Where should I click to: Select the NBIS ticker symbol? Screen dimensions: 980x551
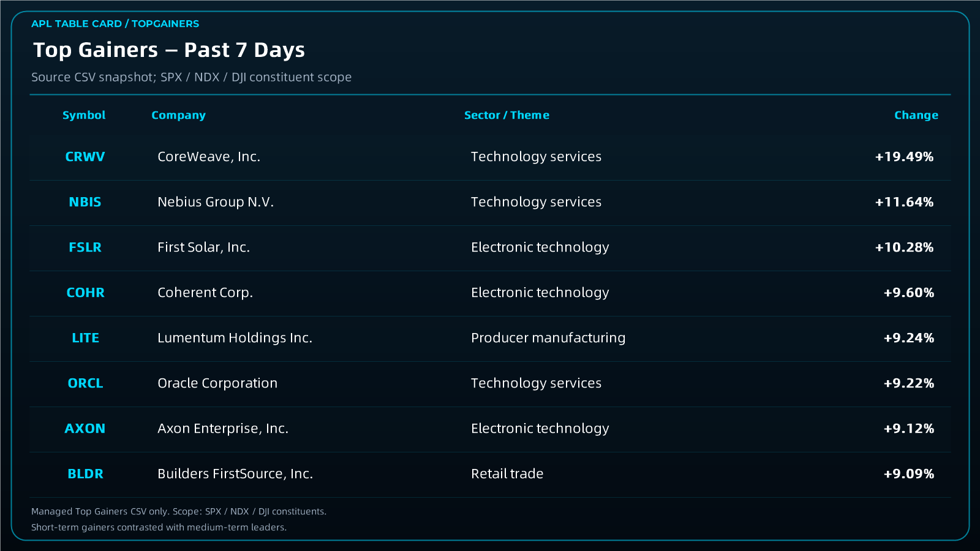pyautogui.click(x=85, y=202)
